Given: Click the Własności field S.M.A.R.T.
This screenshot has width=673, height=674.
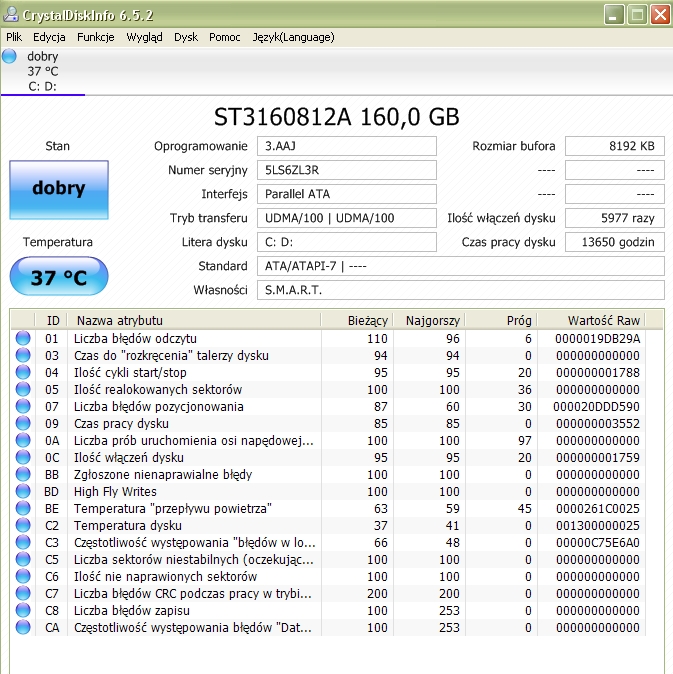Looking at the screenshot, I should tap(461, 290).
